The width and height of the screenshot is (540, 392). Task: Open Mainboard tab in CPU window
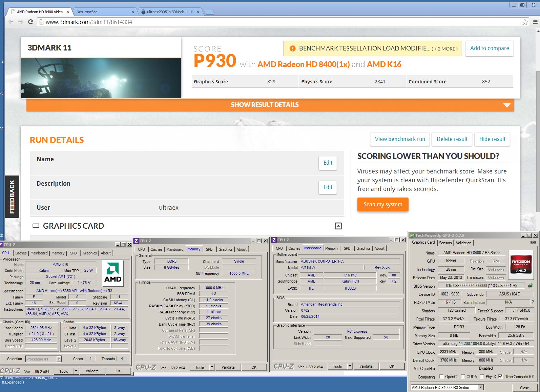coord(39,253)
